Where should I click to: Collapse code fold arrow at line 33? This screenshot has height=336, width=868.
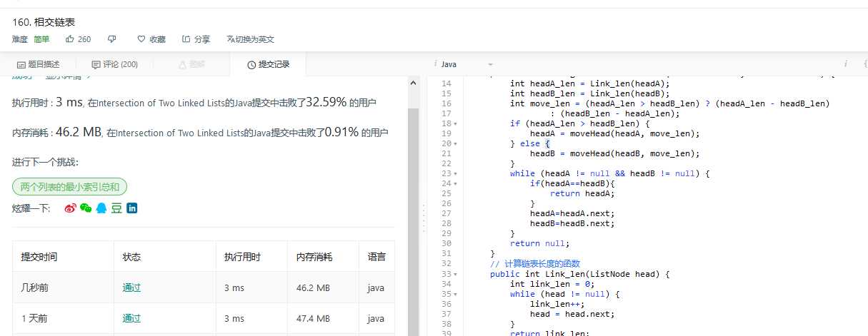456,273
